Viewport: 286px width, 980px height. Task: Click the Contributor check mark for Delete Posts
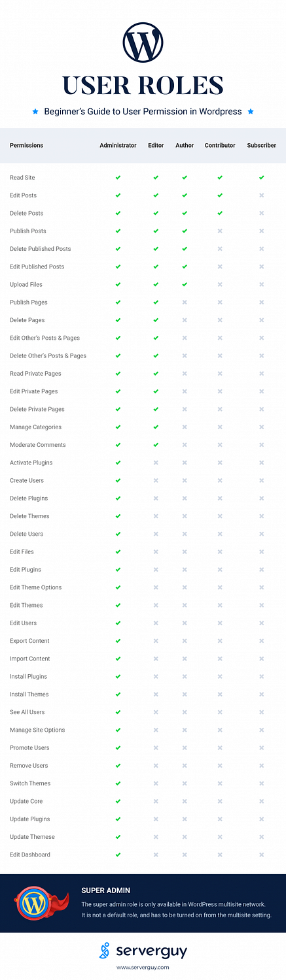220,213
